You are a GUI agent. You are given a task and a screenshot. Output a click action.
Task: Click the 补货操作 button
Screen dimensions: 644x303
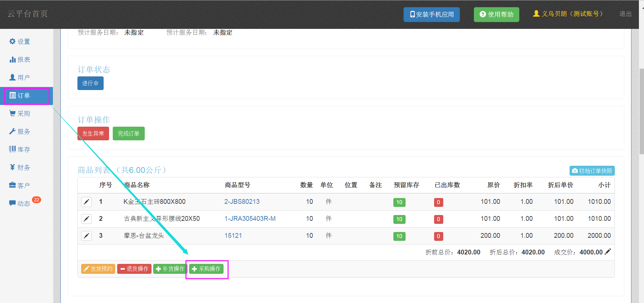[170, 269]
